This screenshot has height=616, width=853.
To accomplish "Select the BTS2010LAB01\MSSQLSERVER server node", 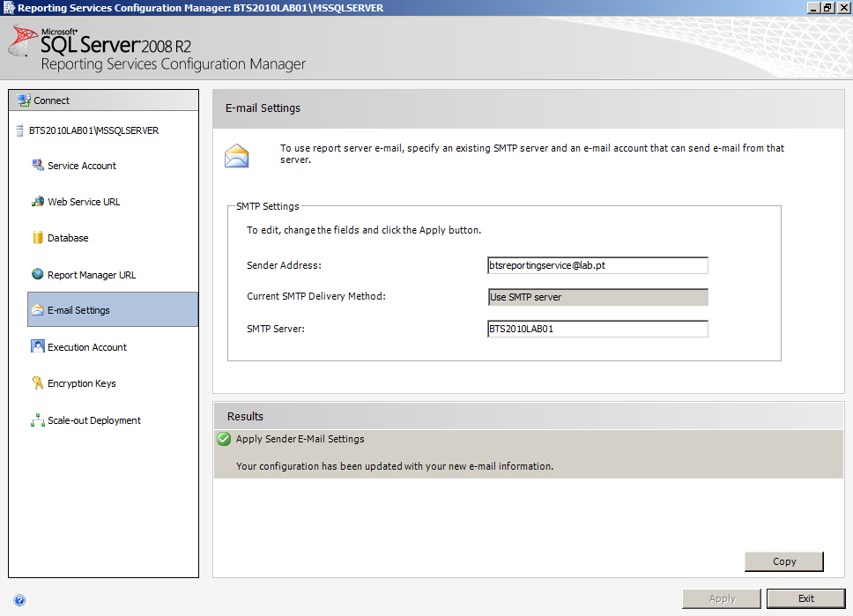I will point(93,130).
